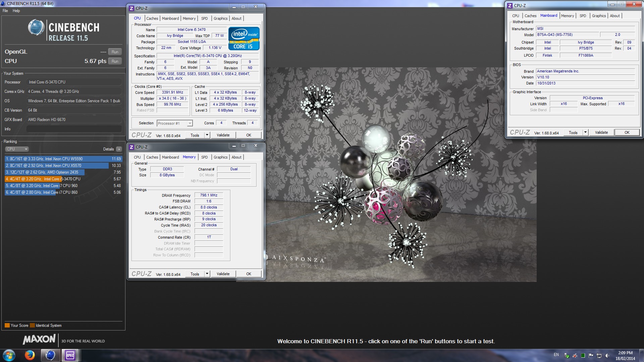Select ranking entry Intel Xeon CPU W5590
Image resolution: width=644 pixels, height=362 pixels.
(63, 159)
